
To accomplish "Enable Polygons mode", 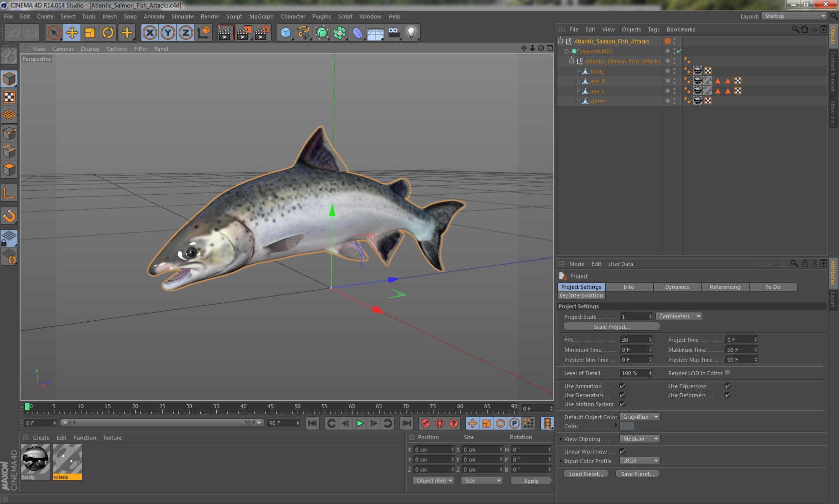I will click(9, 170).
